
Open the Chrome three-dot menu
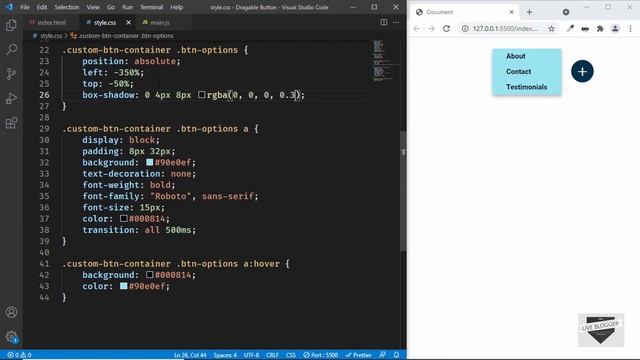[630, 29]
